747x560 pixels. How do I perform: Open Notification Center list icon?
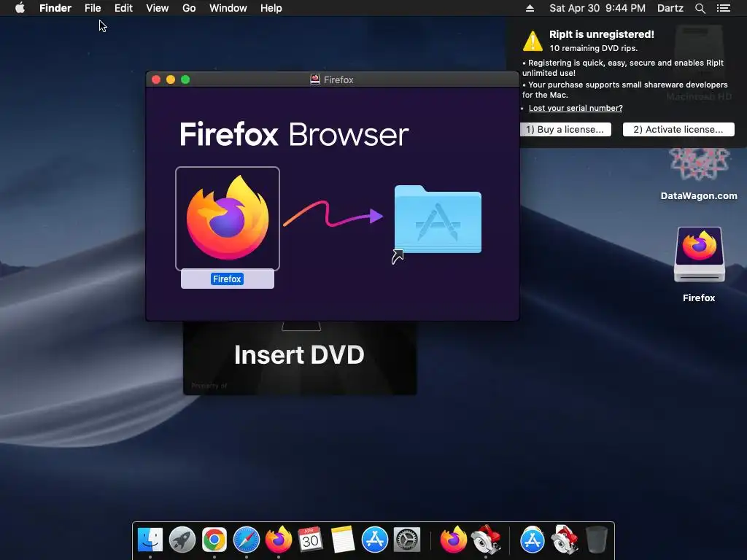tap(723, 8)
